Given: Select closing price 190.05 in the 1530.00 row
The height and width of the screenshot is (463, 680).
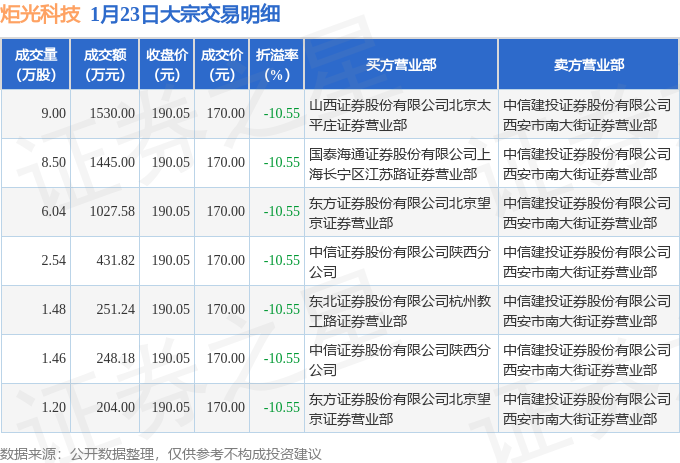Looking at the screenshot, I should click(x=171, y=114).
